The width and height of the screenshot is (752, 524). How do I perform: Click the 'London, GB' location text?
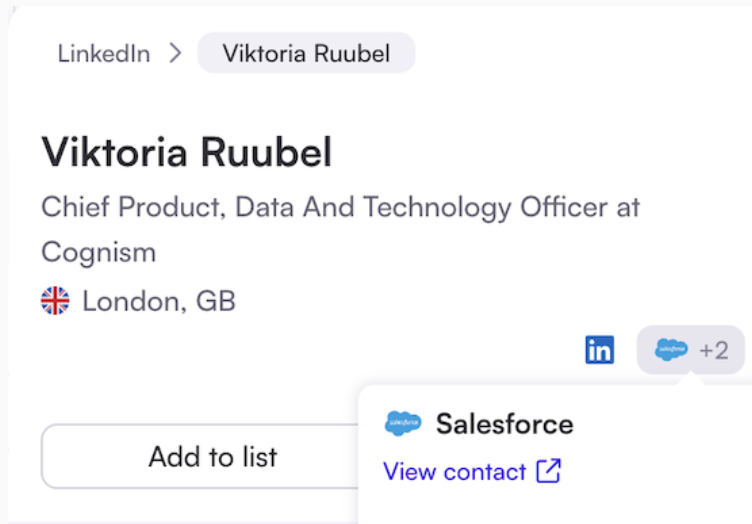(x=159, y=301)
